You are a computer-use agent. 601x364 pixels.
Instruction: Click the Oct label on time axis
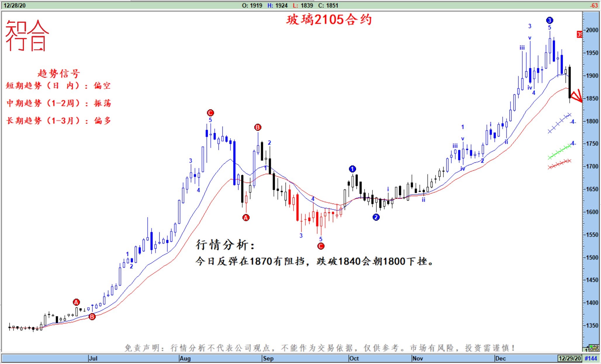354,358
